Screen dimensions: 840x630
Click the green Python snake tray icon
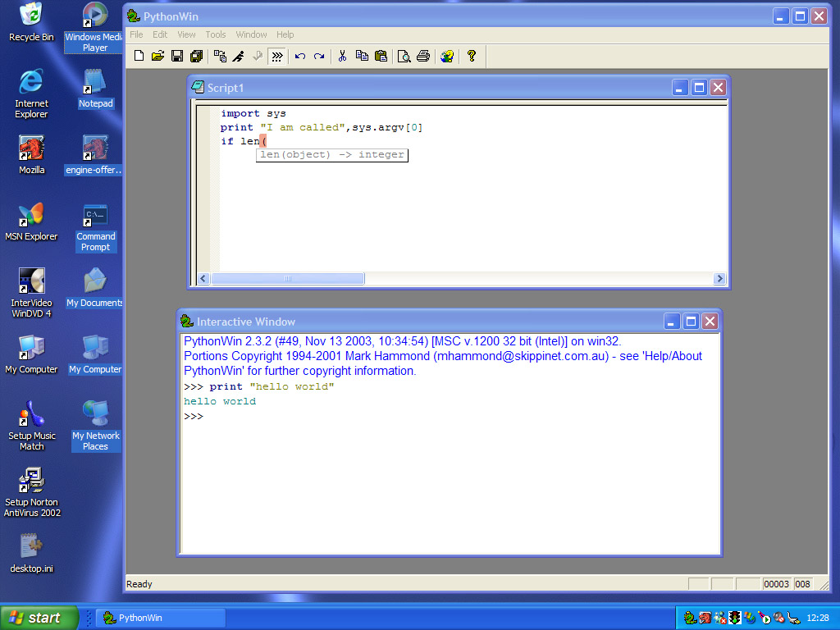pyautogui.click(x=690, y=619)
